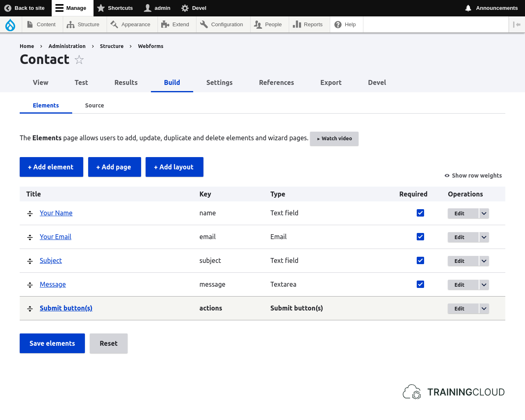Open the Submit button(s) link
This screenshot has height=420, width=525.
[66, 308]
